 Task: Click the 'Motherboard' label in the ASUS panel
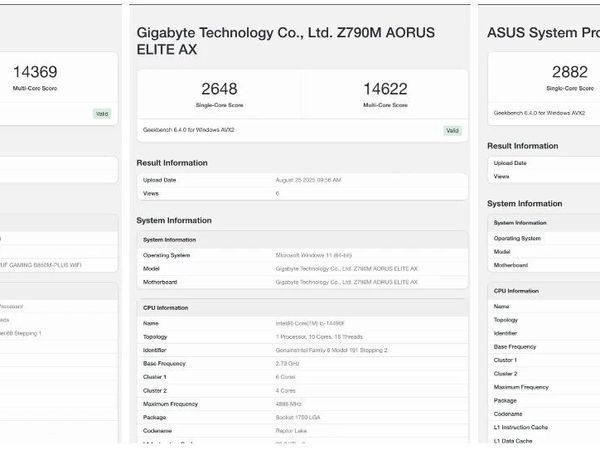coord(511,265)
